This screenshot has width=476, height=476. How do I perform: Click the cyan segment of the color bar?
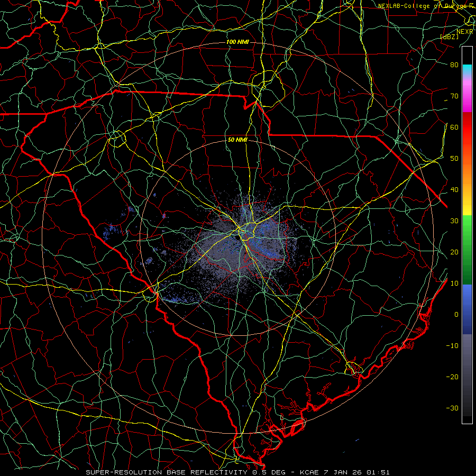(x=467, y=69)
